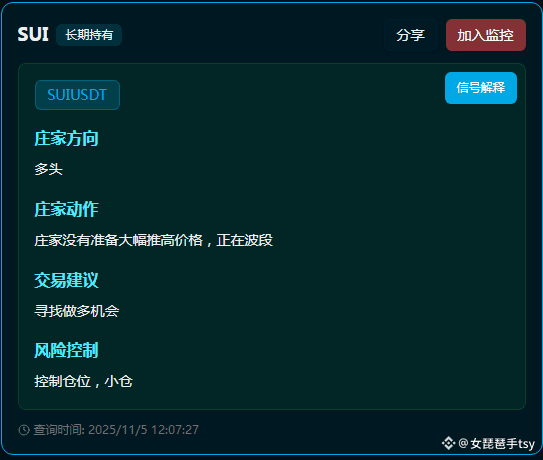Click the query timestamp 2025/11/5 12:07:27
The height and width of the screenshot is (460, 543).
143,430
